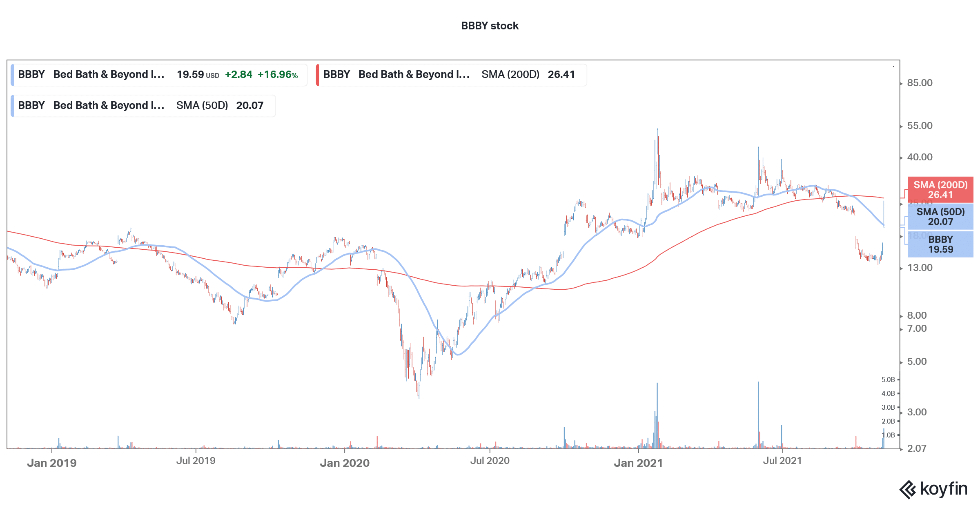980x506 pixels.
Task: Click the 'Jan 2021' date axis label
Action: 639,463
